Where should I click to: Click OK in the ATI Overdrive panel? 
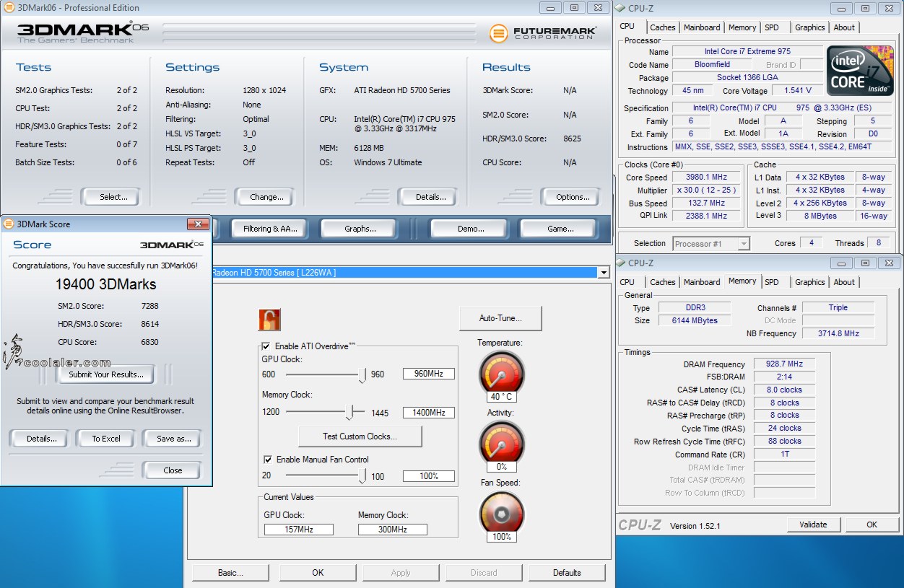click(x=318, y=573)
